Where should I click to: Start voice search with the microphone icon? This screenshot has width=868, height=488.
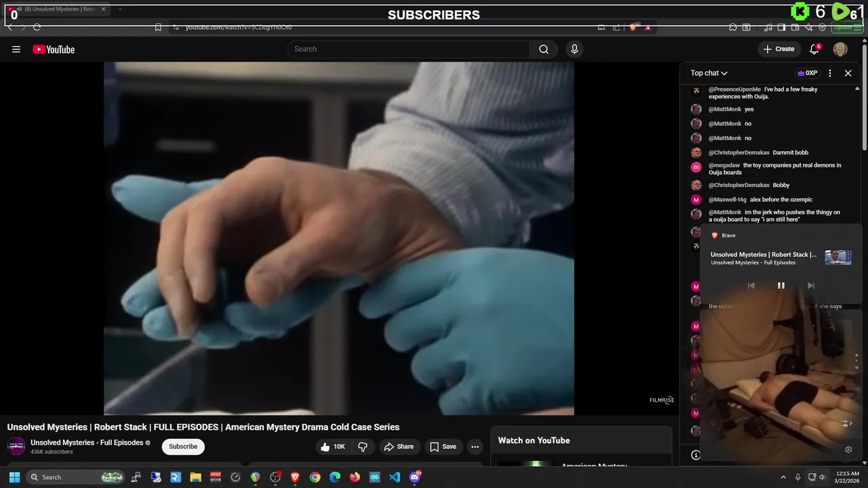pyautogui.click(x=574, y=49)
